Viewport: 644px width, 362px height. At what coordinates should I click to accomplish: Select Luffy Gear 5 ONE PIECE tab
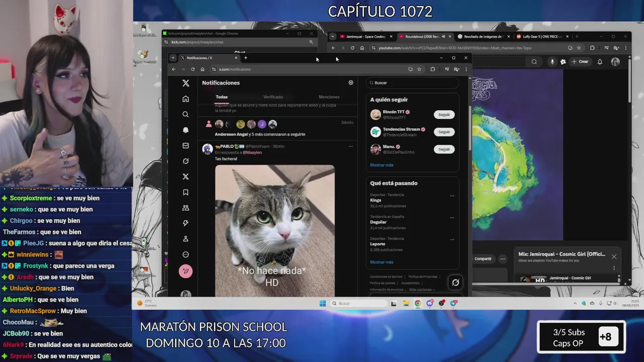click(x=542, y=37)
